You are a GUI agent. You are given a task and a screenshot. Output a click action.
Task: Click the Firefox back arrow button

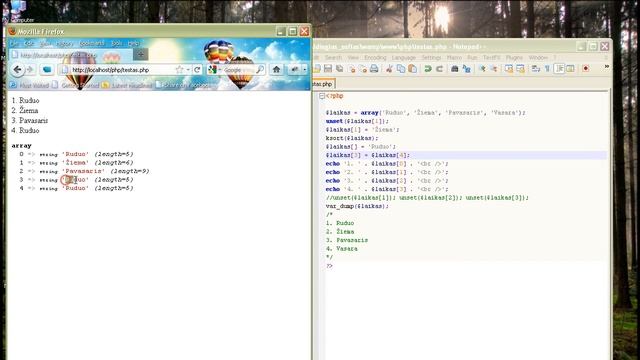[x=17, y=70]
